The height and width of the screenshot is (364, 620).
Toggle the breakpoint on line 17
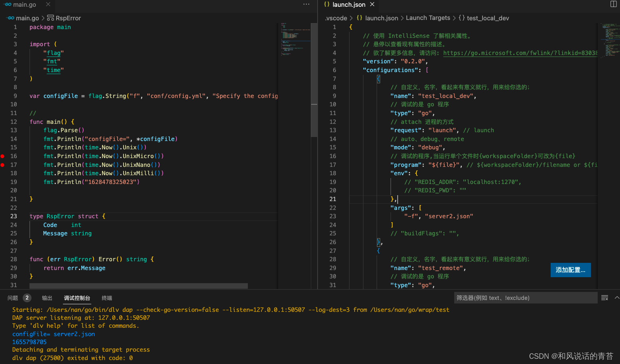click(x=2, y=165)
